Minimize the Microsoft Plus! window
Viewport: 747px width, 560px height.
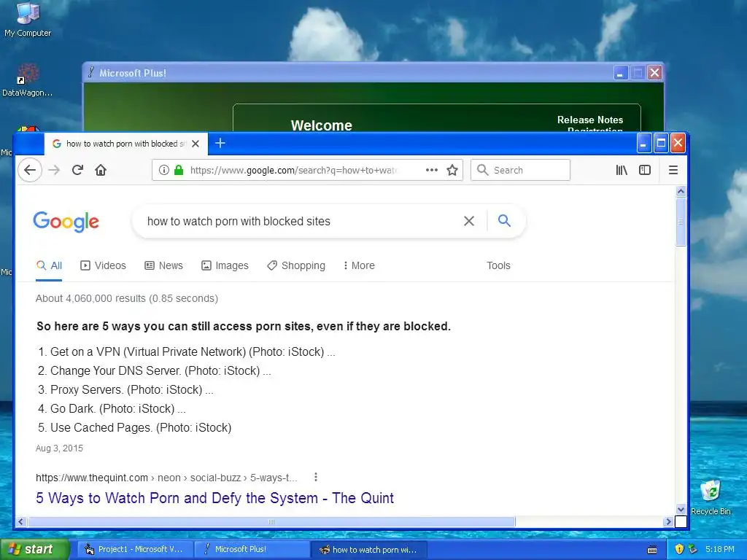coord(620,73)
